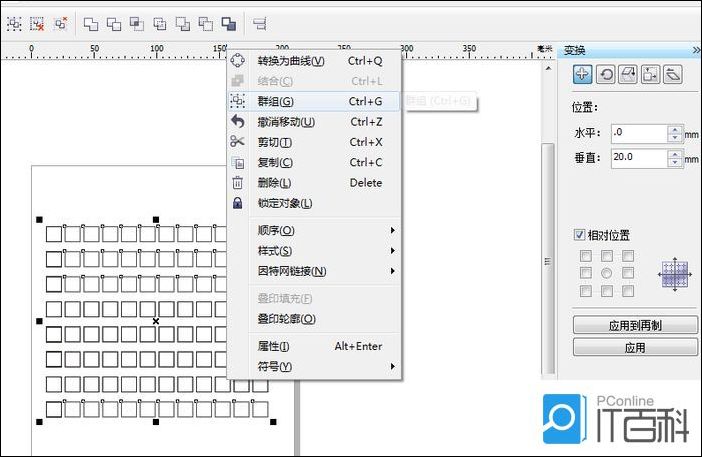Select the Skew transform icon
The height and width of the screenshot is (457, 702).
pyautogui.click(x=673, y=74)
